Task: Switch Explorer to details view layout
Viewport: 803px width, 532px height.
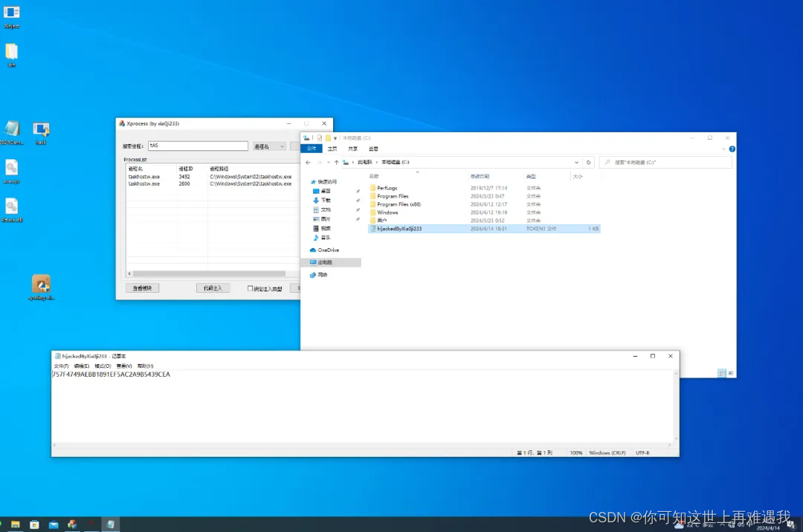Action: pyautogui.click(x=722, y=374)
